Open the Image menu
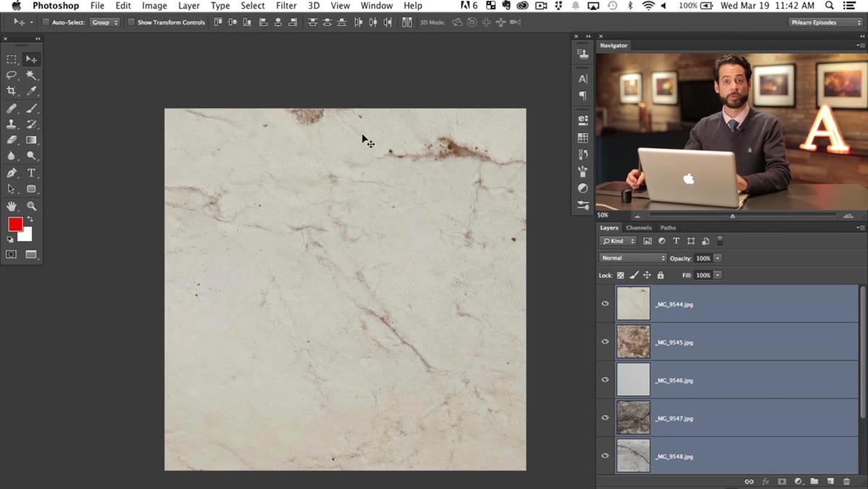 (x=154, y=6)
